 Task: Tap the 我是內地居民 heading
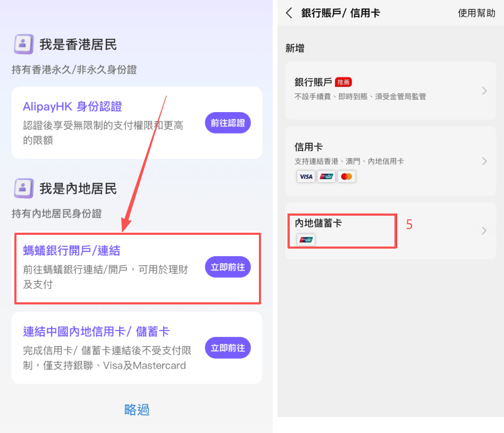78,189
